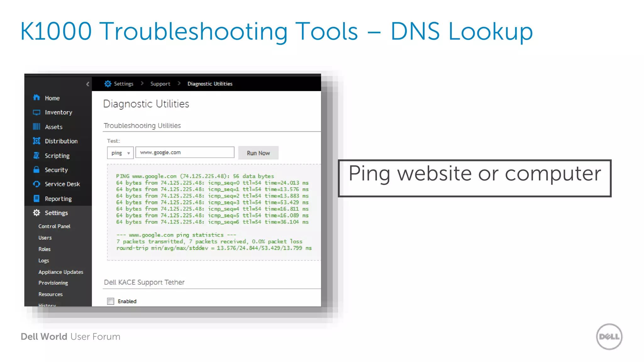The width and height of the screenshot is (644, 362).
Task: Open the Distribution menu item
Action: 61,141
